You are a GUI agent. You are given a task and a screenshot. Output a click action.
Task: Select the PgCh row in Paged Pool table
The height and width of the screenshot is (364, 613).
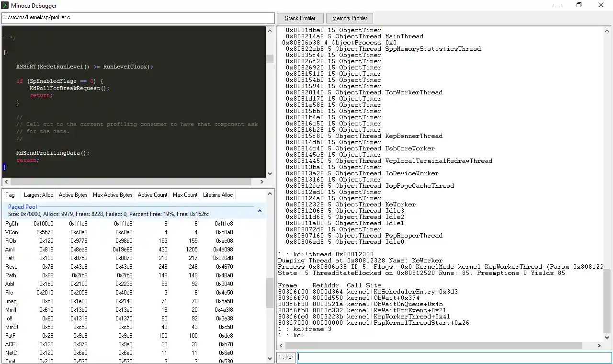[x=48, y=223]
